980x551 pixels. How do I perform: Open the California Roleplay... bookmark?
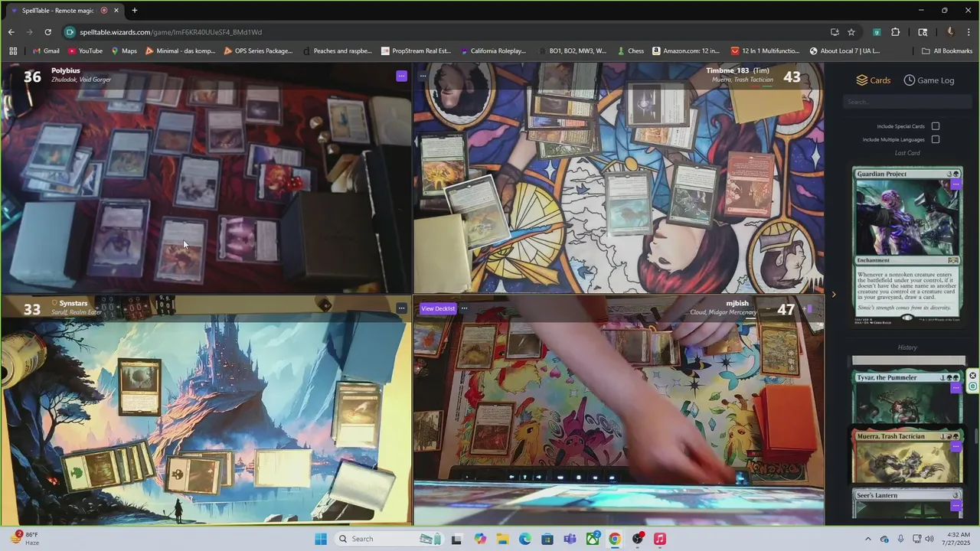[494, 51]
